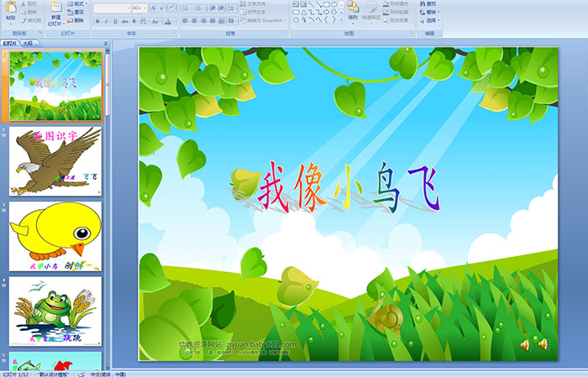Image resolution: width=588 pixels, height=377 pixels.
Task: Decrease the list indent level
Action: [213, 8]
